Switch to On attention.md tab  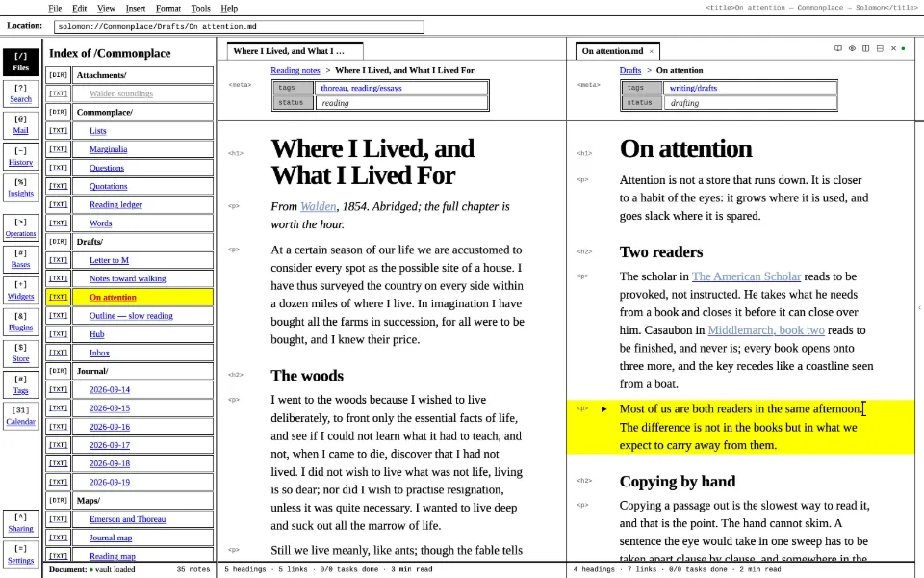tap(618, 51)
